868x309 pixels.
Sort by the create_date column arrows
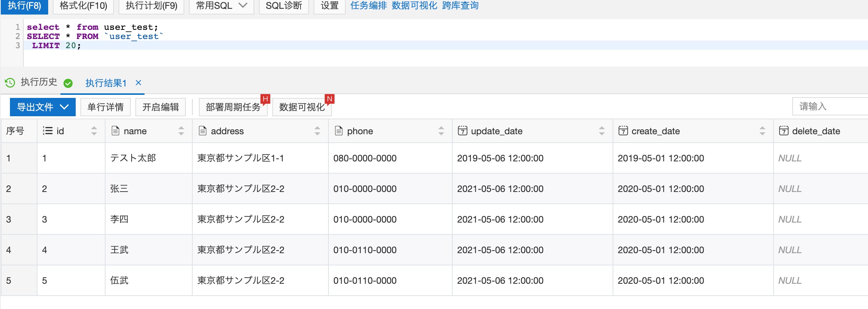click(x=762, y=131)
